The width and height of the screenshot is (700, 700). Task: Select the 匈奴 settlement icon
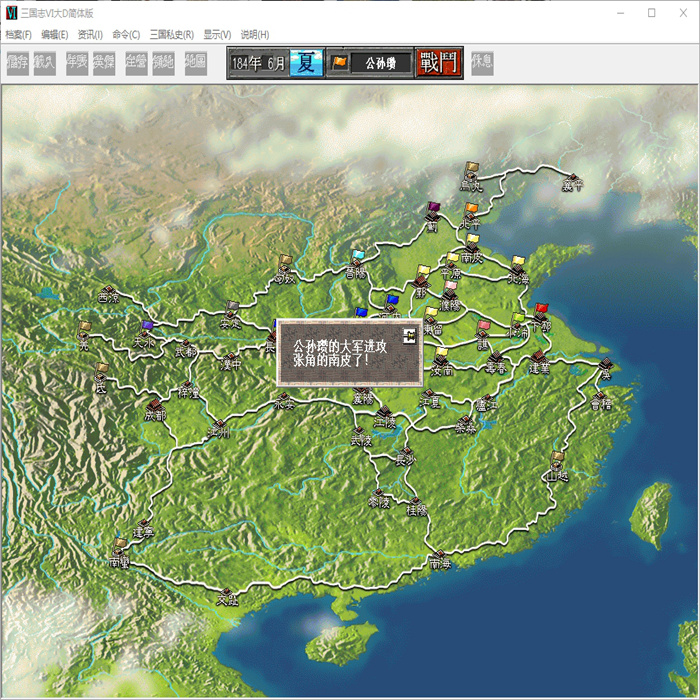click(285, 269)
